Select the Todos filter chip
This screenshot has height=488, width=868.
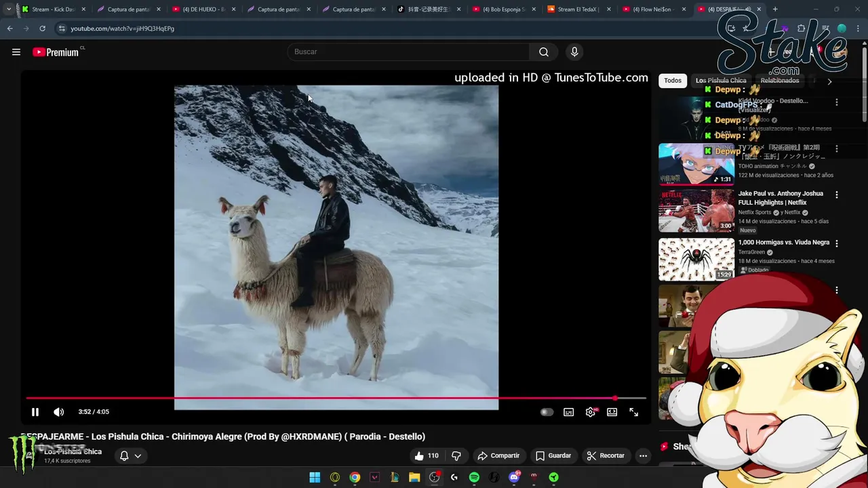click(x=673, y=81)
